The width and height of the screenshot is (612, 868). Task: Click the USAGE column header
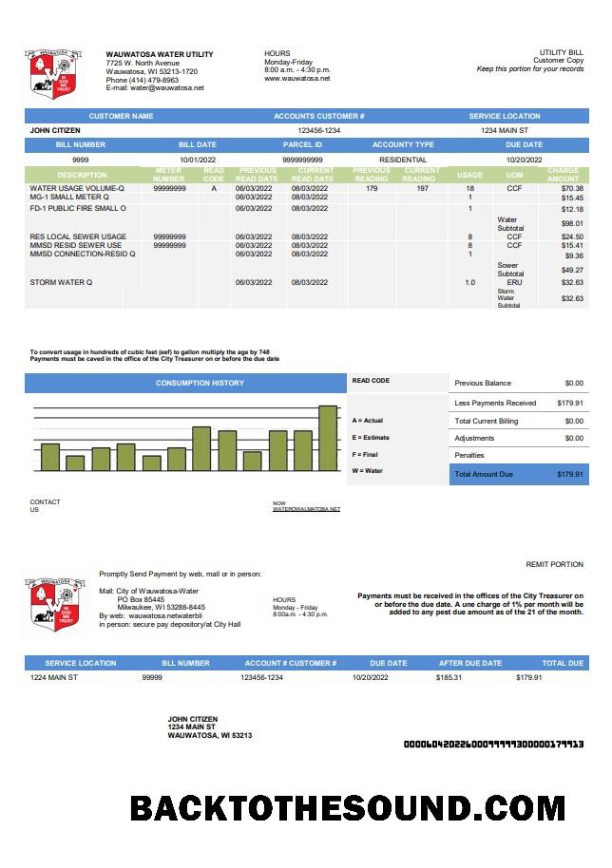pyautogui.click(x=469, y=175)
